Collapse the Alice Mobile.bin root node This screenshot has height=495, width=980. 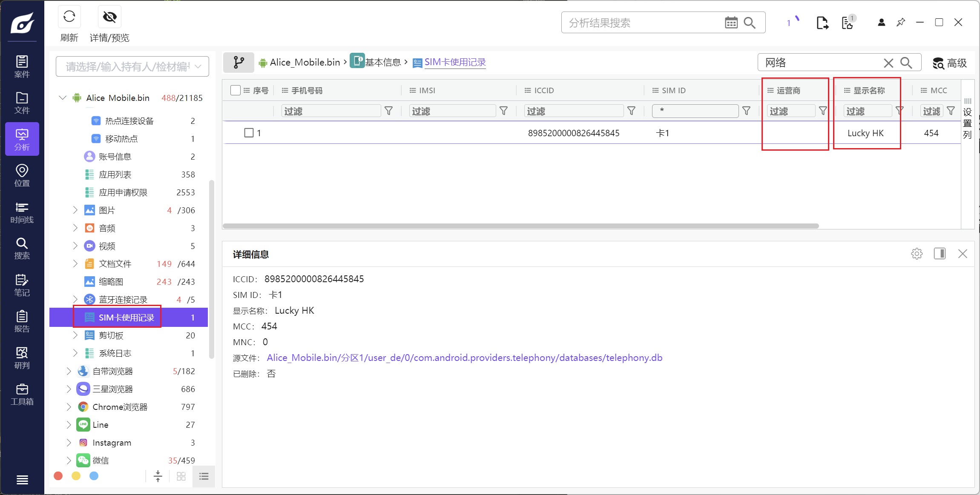click(63, 98)
